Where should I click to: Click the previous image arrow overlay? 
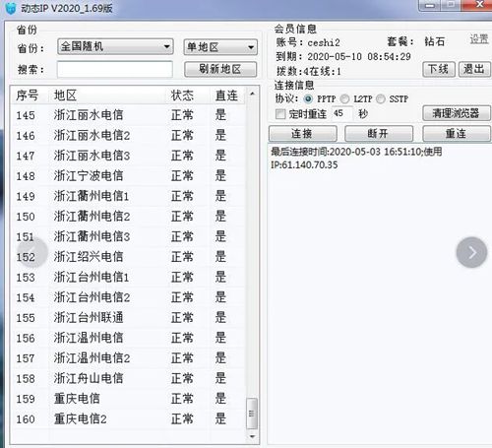[x=32, y=252]
